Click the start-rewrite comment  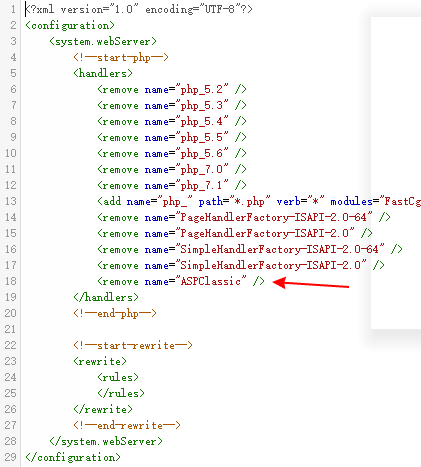(133, 345)
